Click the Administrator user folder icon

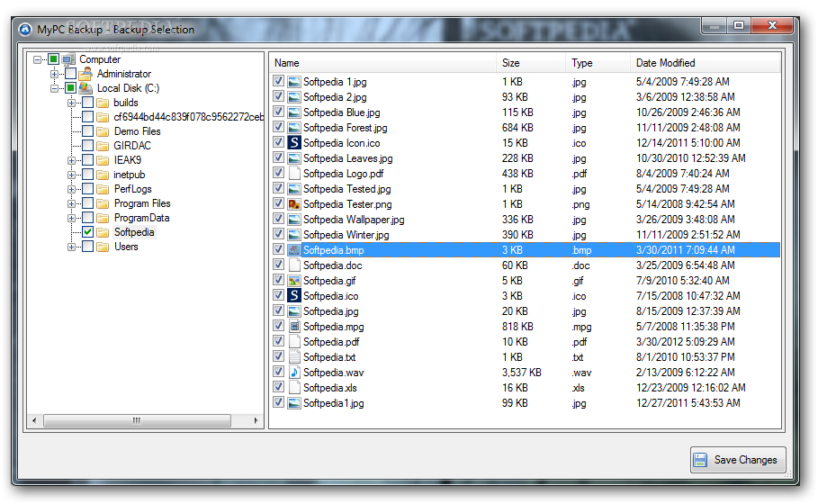[x=85, y=74]
